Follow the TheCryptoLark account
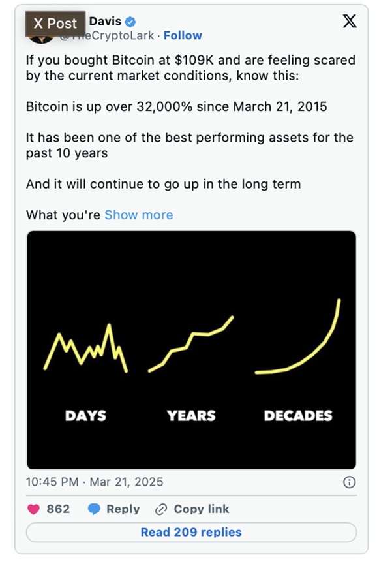This screenshot has height=564, width=392. click(x=183, y=35)
